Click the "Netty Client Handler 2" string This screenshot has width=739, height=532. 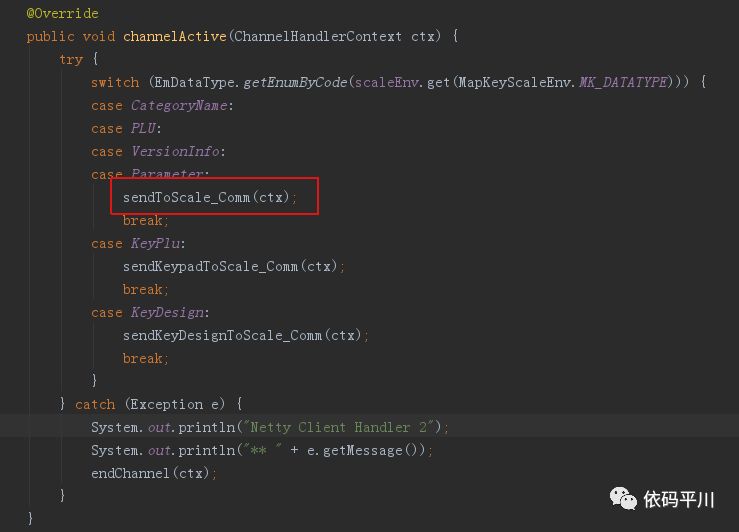[x=339, y=427]
